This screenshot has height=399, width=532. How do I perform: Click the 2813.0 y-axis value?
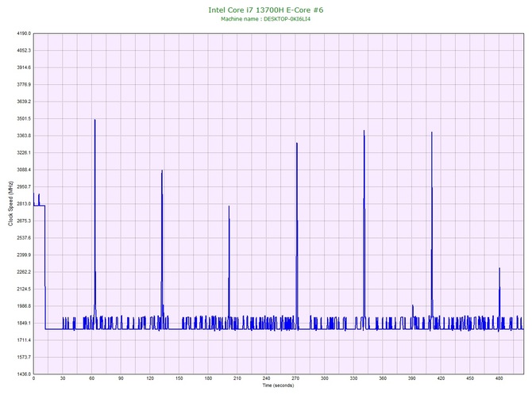tap(24, 204)
